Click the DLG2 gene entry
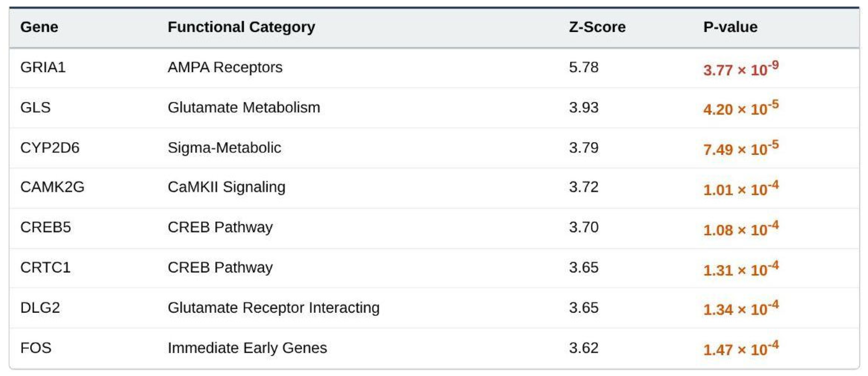Viewport: 868px width, 376px height. (40, 307)
